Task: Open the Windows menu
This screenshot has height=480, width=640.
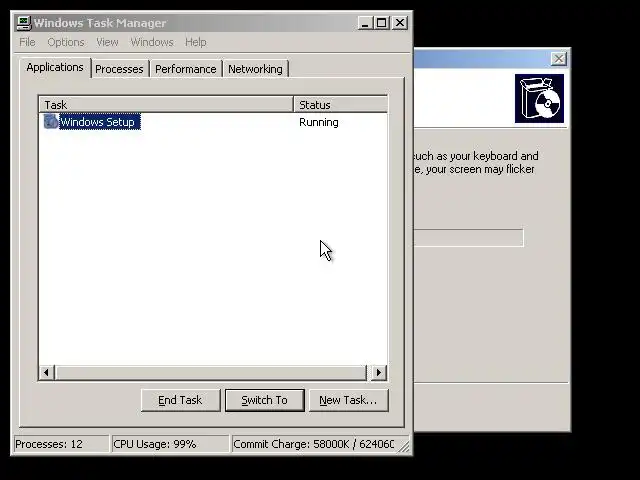Action: pos(152,42)
